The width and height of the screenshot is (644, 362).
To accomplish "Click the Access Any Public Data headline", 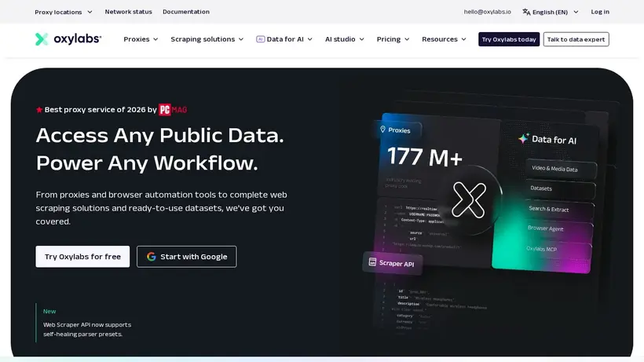I will (x=159, y=135).
